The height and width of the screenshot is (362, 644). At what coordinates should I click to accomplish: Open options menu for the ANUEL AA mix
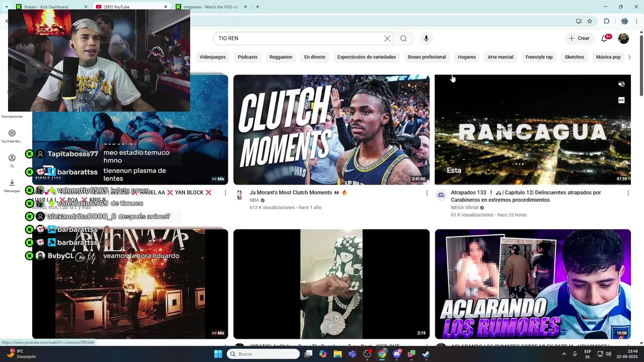[x=225, y=193]
